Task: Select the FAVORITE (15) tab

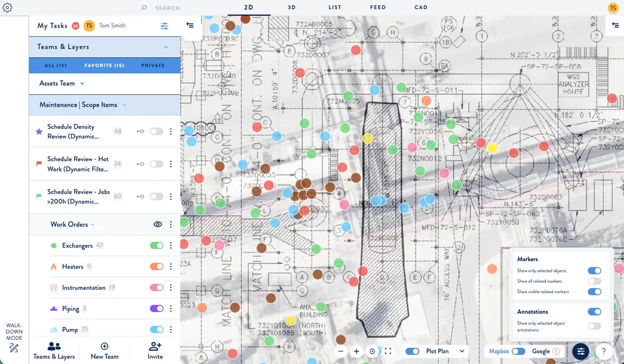Action: coord(104,65)
